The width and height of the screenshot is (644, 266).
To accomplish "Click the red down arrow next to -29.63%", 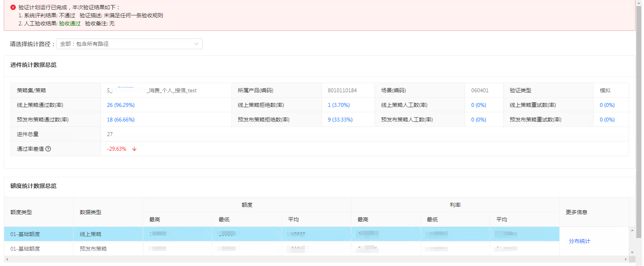I will point(134,149).
